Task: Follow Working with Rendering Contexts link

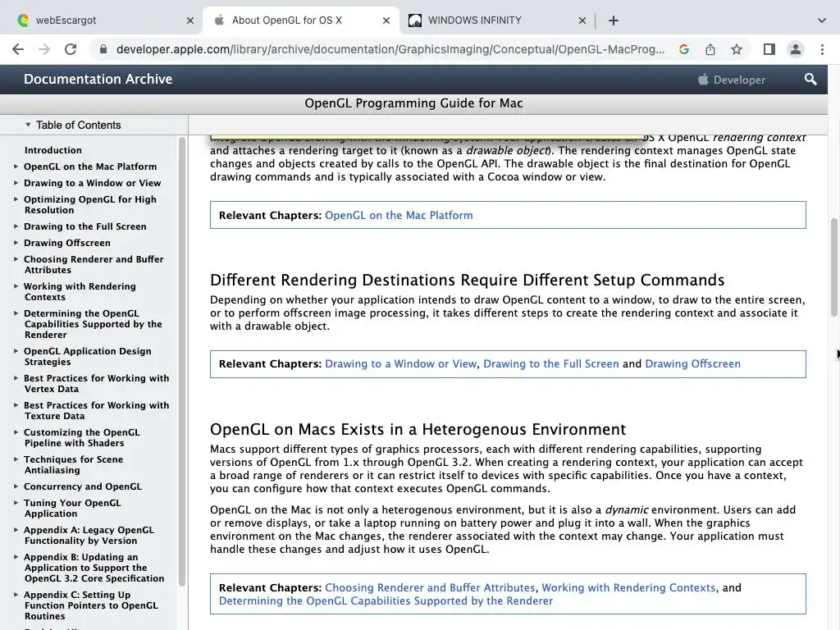Action: point(628,587)
